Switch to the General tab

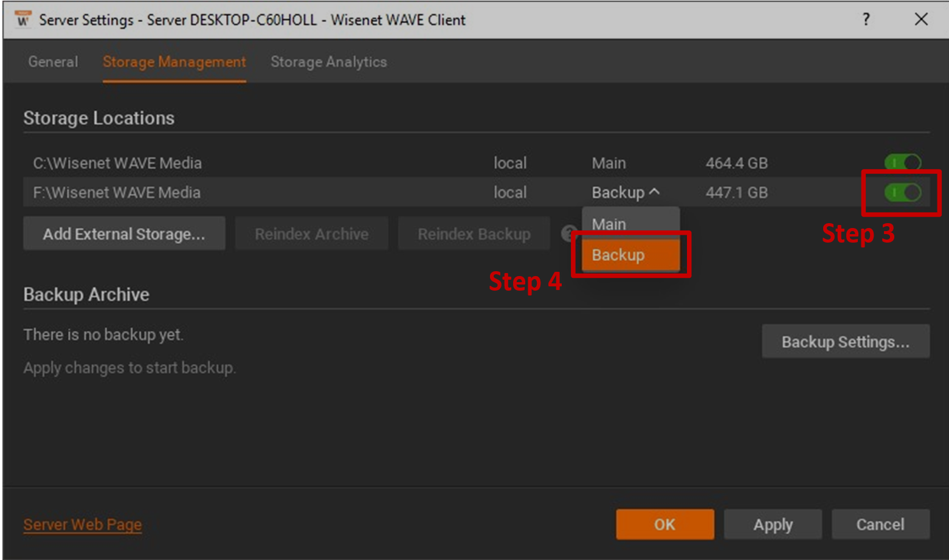click(x=53, y=62)
